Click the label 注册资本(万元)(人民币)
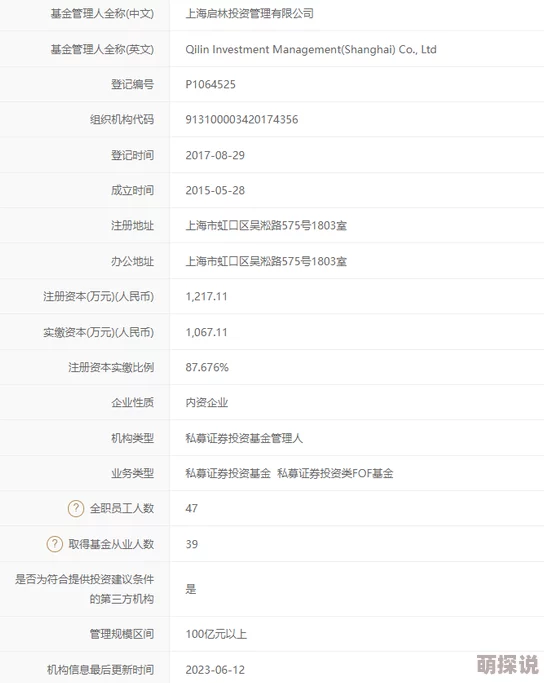544x683 pixels. click(x=98, y=297)
